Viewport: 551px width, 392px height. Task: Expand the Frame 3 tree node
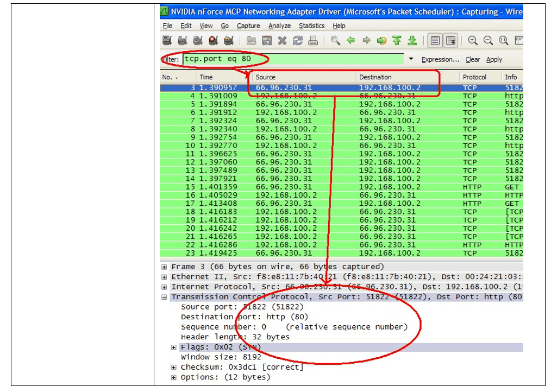click(x=165, y=267)
